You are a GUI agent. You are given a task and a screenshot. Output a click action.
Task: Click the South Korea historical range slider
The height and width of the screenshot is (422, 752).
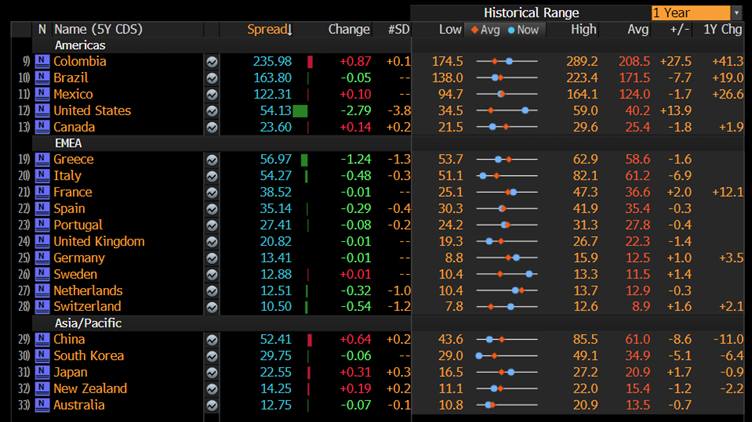[x=507, y=356]
